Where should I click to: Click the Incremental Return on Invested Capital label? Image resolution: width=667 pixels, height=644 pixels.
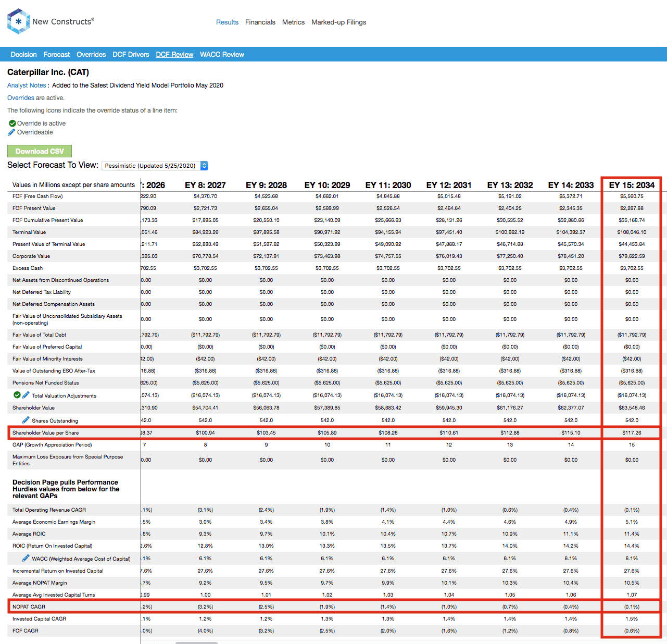click(58, 571)
